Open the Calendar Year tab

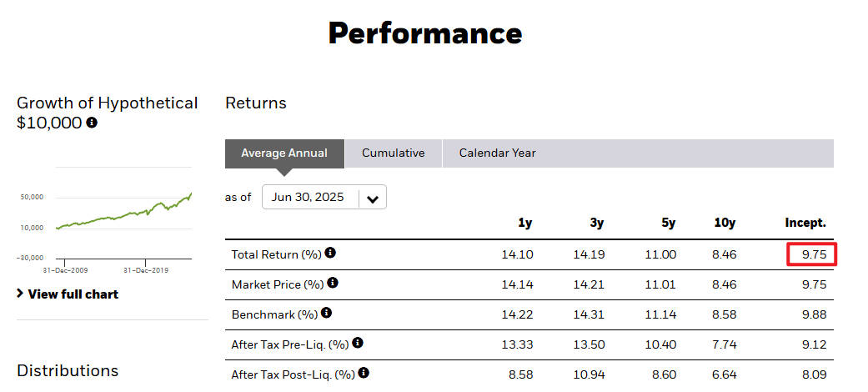click(497, 153)
